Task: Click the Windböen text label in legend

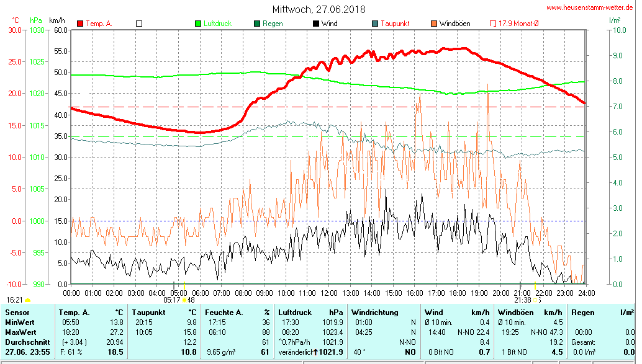Action: click(454, 24)
